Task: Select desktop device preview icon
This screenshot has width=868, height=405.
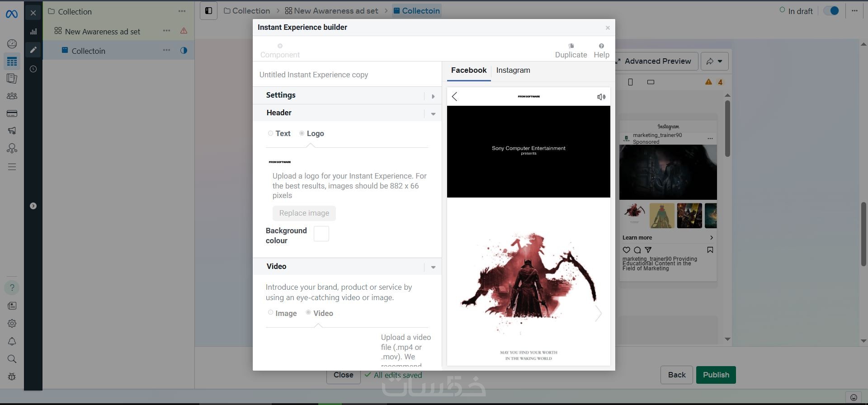Action: click(x=651, y=82)
